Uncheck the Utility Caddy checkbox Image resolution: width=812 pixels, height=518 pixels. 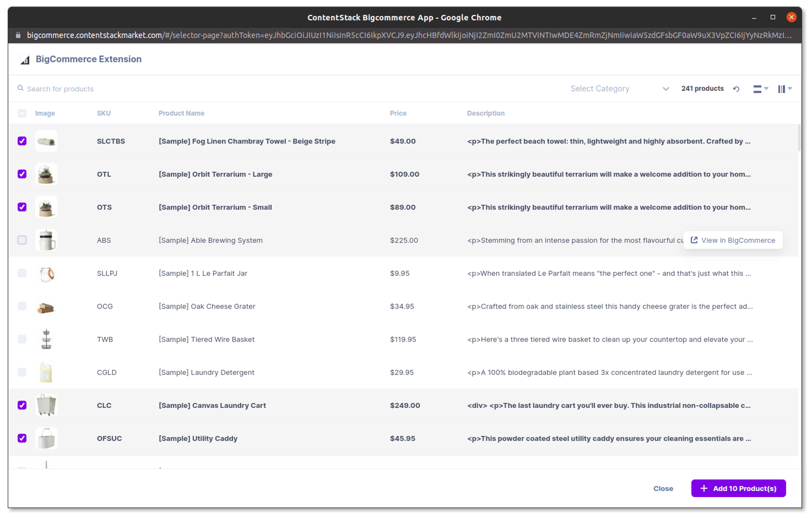coord(22,438)
